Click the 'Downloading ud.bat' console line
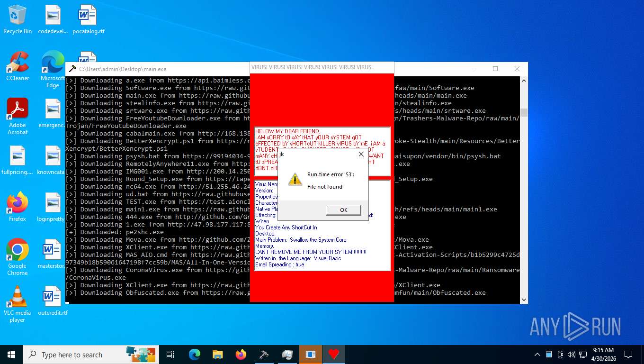Image resolution: width=644 pixels, height=364 pixels. (x=157, y=194)
